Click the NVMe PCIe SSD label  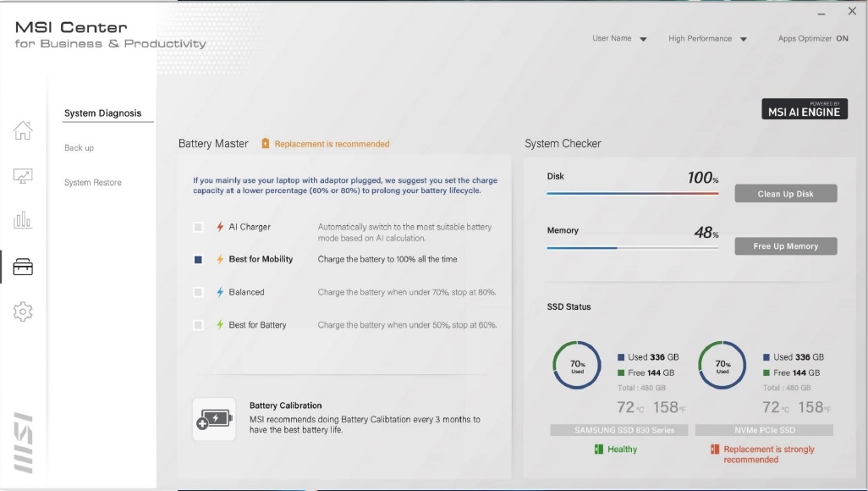click(765, 430)
